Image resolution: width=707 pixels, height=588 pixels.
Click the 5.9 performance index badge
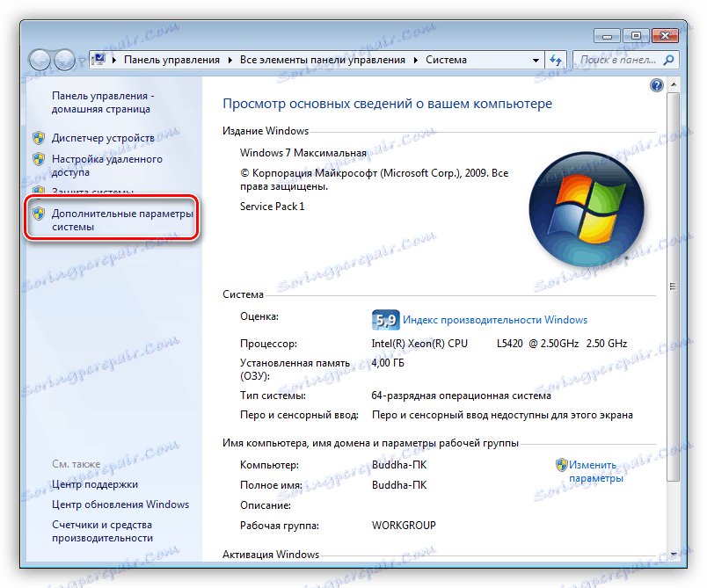click(x=385, y=320)
